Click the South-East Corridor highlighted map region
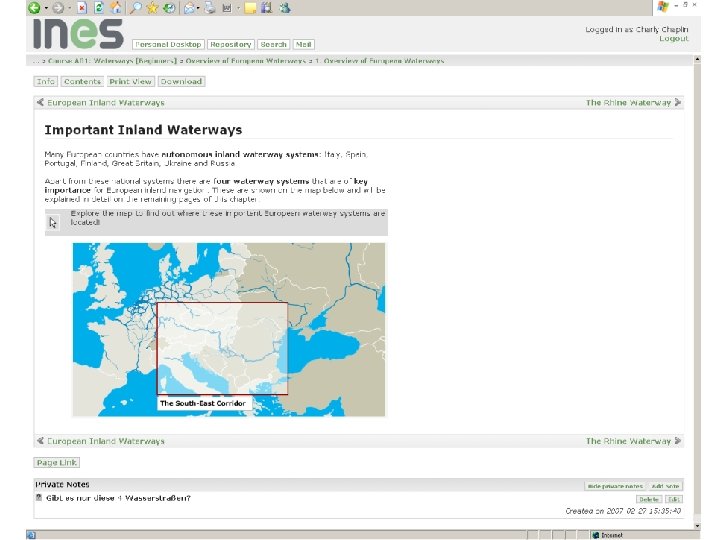Viewport: 720px width, 540px height. tap(223, 348)
